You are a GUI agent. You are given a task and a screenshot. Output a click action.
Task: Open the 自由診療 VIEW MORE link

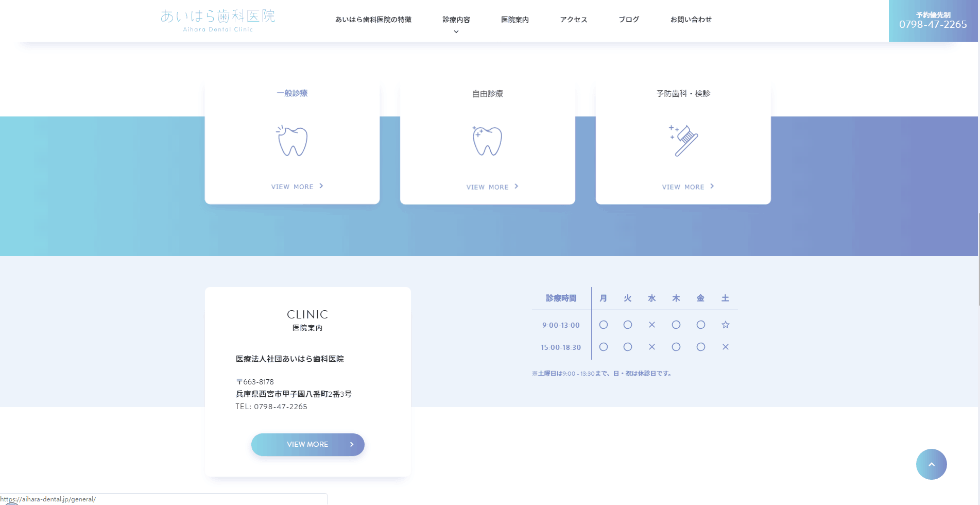pos(492,187)
